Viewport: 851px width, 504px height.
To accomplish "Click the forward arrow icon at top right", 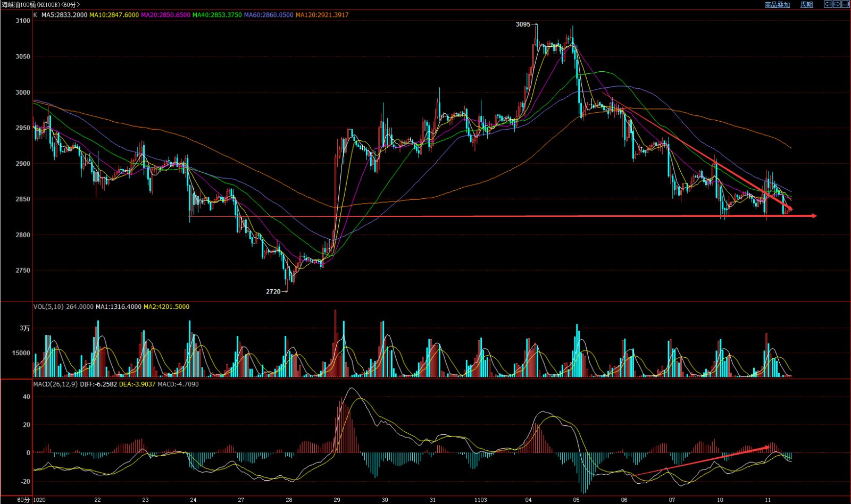I will [x=837, y=4].
